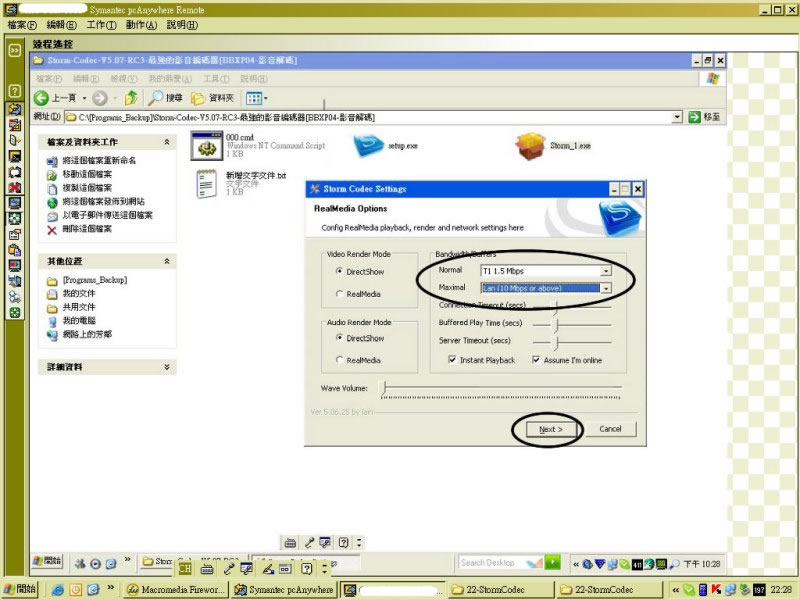The image size is (800, 600).
Task: Click the Search Desktop input field
Action: click(x=493, y=563)
